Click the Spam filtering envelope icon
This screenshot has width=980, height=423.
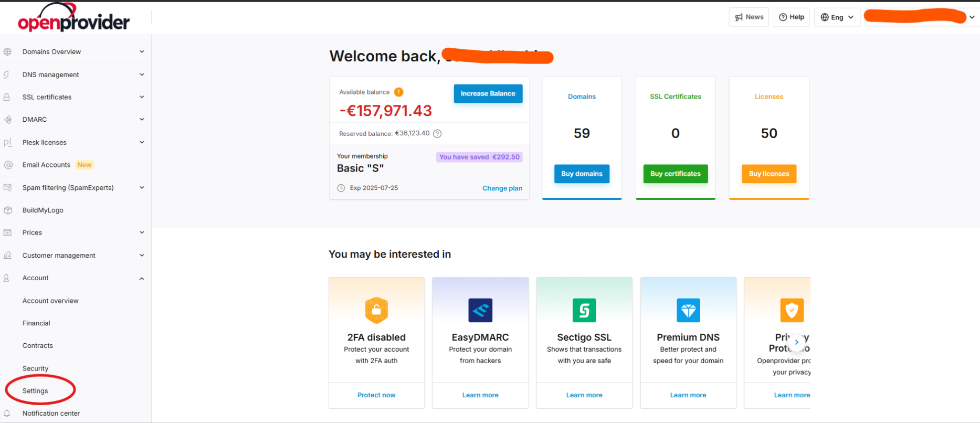[8, 187]
